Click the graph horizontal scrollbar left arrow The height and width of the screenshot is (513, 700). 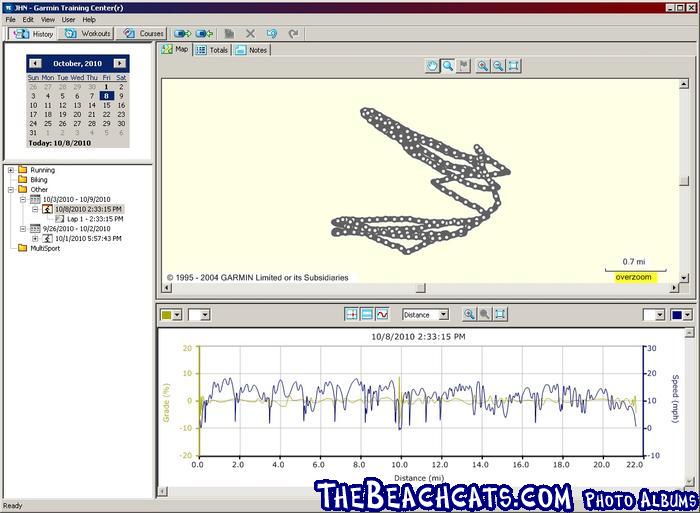coord(163,492)
